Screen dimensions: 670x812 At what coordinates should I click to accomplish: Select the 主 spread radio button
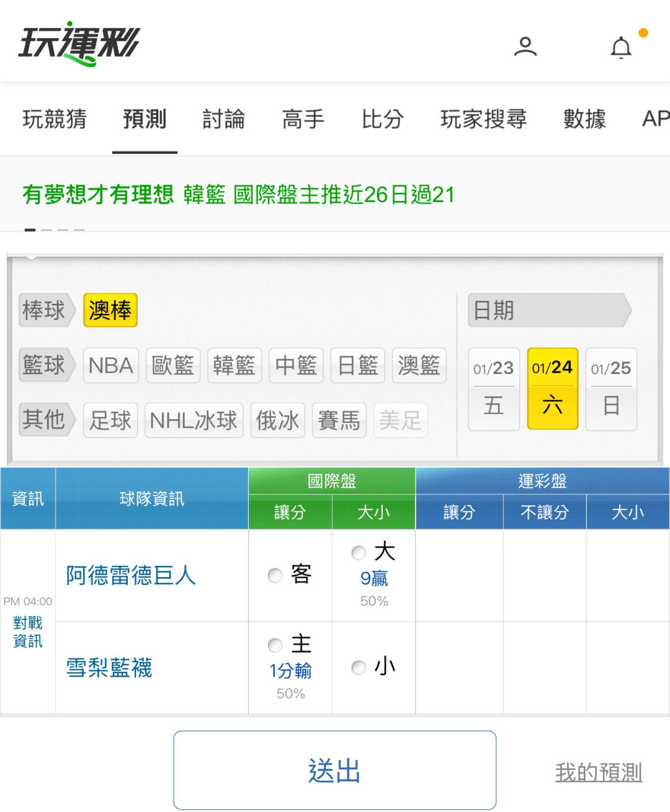coord(275,645)
